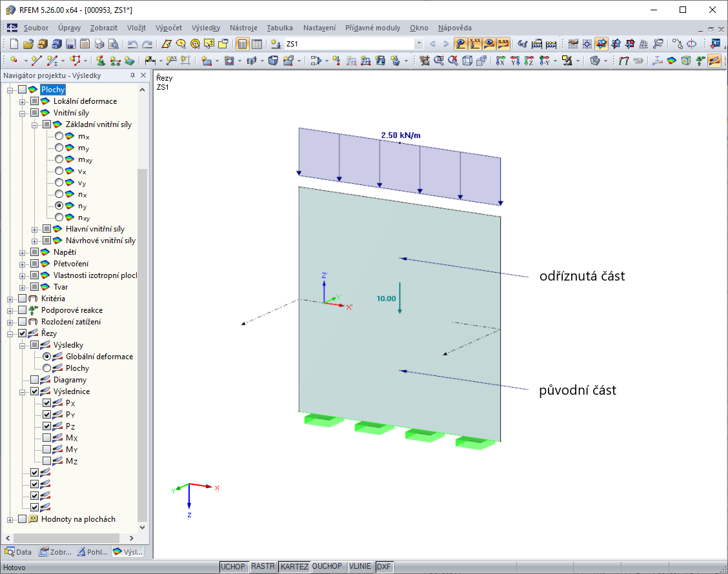Click the new line tool icon
Screen dimensions: 728x574
pos(37,61)
